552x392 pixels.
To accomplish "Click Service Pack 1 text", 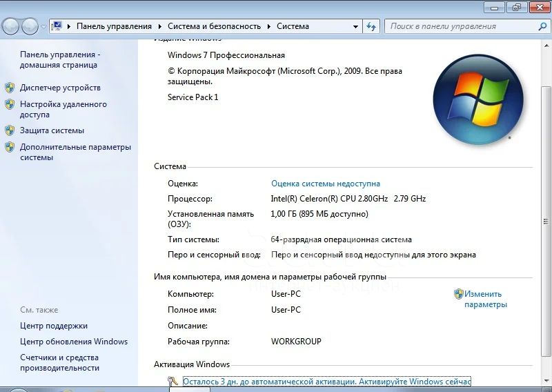I will [193, 97].
